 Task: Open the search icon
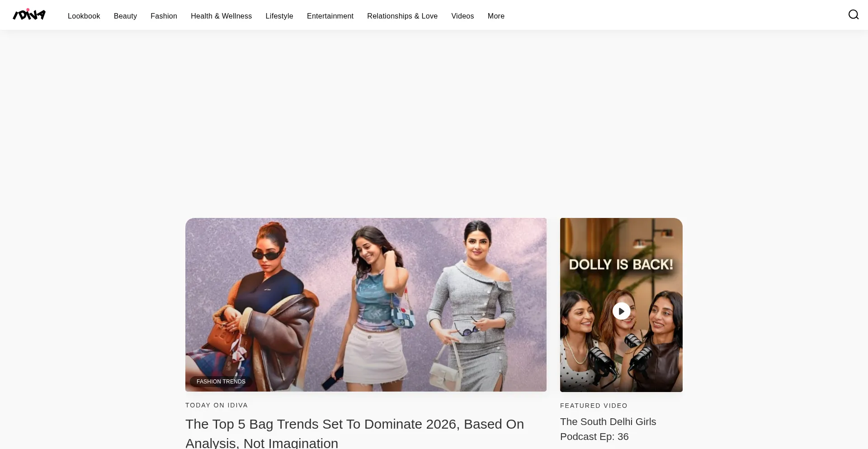(x=853, y=15)
